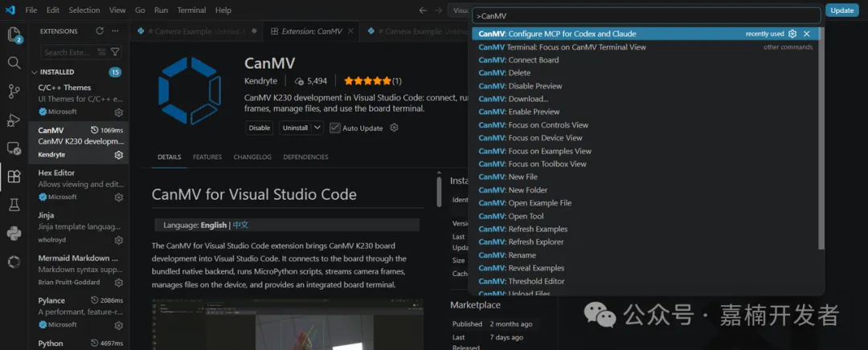Remove Configure MCP command from recently used
The image size is (868, 350).
click(x=807, y=34)
